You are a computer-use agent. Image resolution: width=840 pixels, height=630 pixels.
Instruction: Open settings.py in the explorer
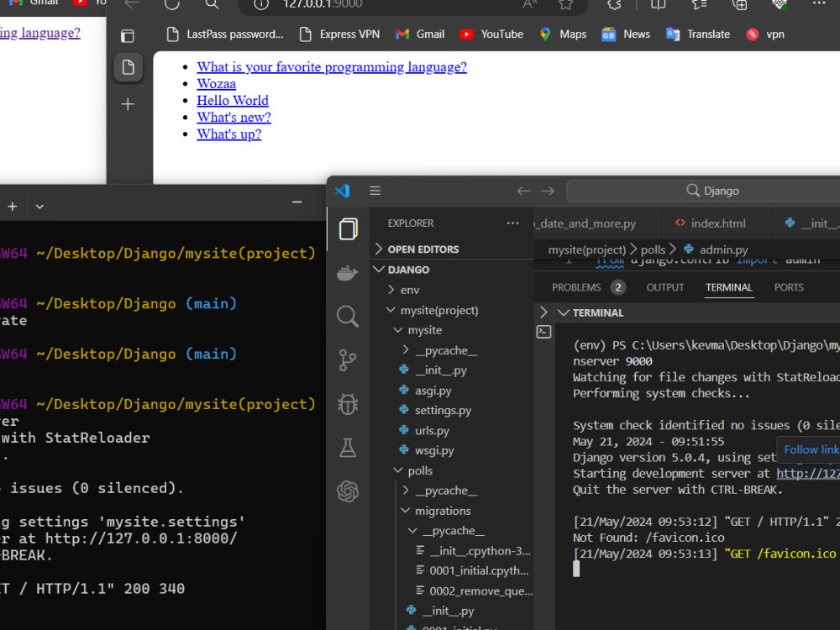443,411
